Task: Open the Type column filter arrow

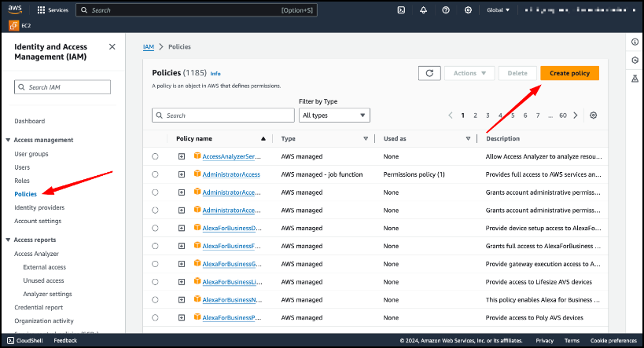Action: tap(366, 139)
